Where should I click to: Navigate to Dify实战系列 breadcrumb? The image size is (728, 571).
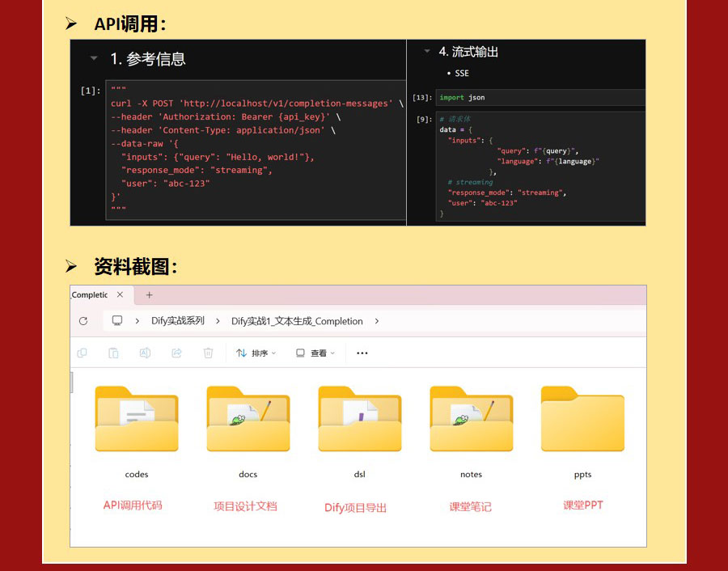click(178, 321)
